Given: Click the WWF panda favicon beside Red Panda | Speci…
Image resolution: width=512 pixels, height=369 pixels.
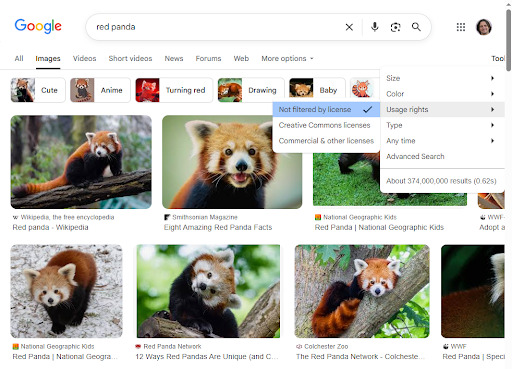Looking at the screenshot, I should pyautogui.click(x=445, y=346).
